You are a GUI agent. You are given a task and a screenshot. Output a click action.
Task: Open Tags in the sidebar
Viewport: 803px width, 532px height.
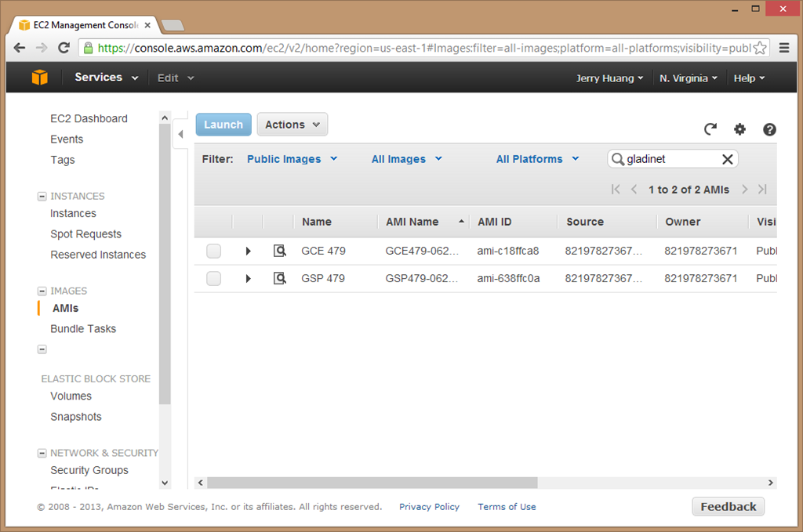click(x=63, y=160)
